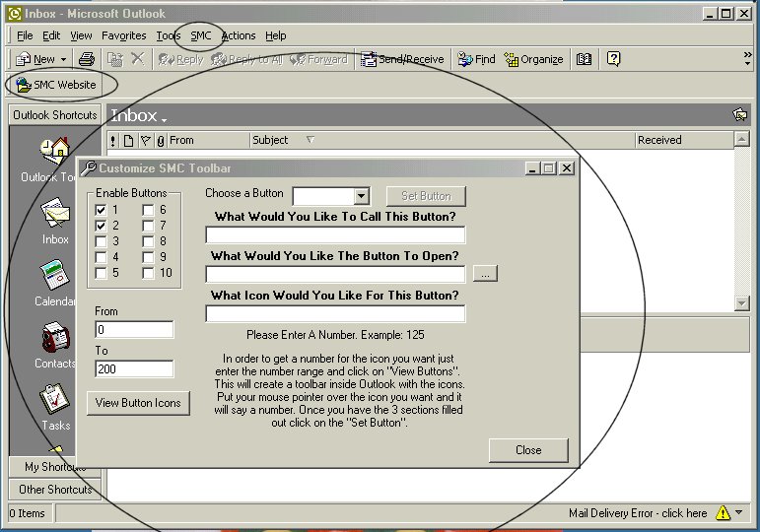Click the Print icon in toolbar
The height and width of the screenshot is (532, 760).
click(87, 59)
